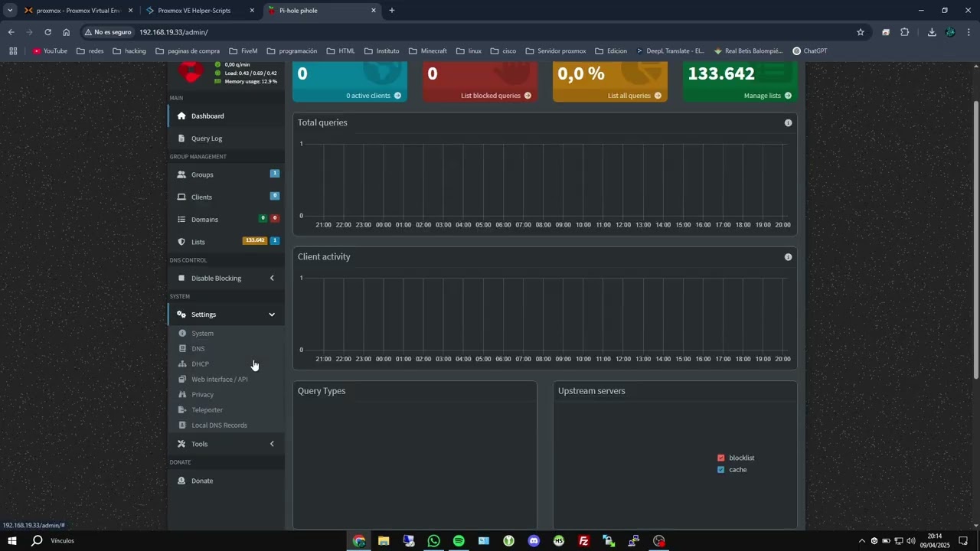Open WhatsApp from the taskbar
The image size is (980, 551).
click(434, 541)
